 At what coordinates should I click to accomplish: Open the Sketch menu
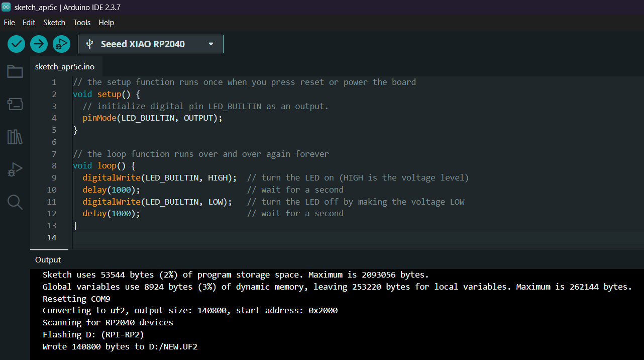54,23
